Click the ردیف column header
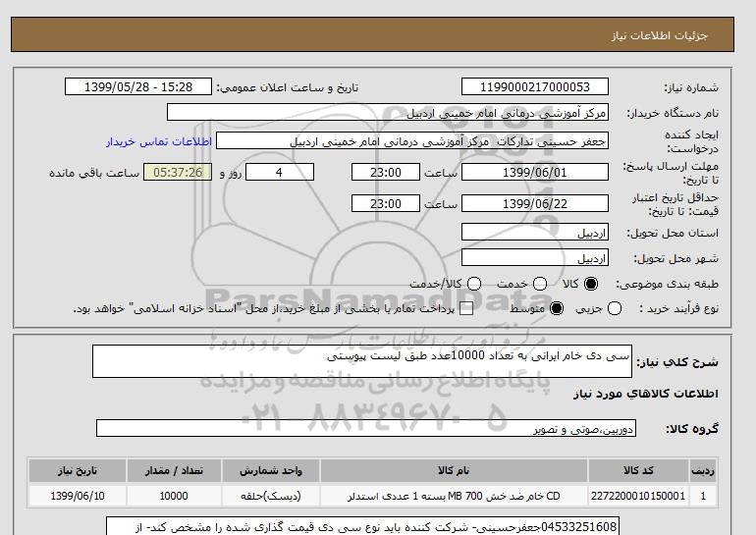The image size is (756, 535). pos(703,470)
